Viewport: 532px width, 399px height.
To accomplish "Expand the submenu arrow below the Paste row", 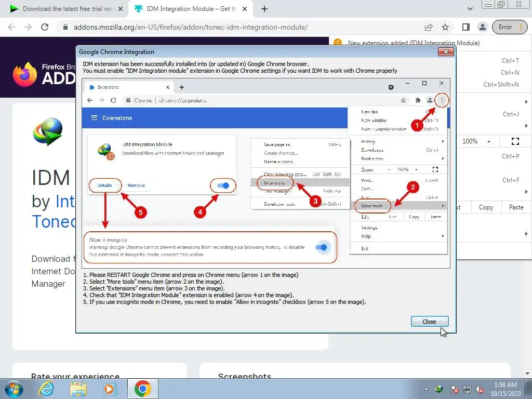I will (526, 234).
